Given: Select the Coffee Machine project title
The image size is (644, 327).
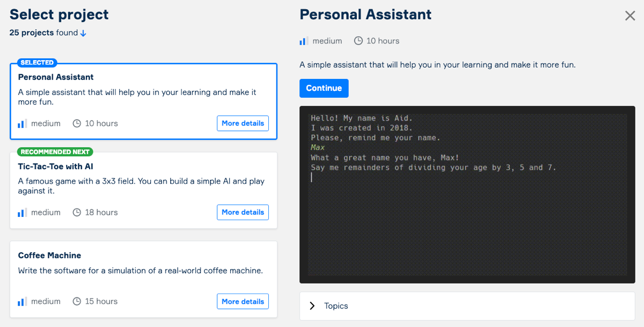Looking at the screenshot, I should 49,256.
